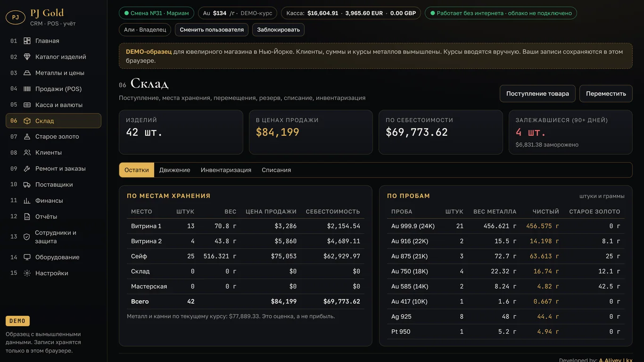
Task: Click the offline status pill
Action: point(501,13)
